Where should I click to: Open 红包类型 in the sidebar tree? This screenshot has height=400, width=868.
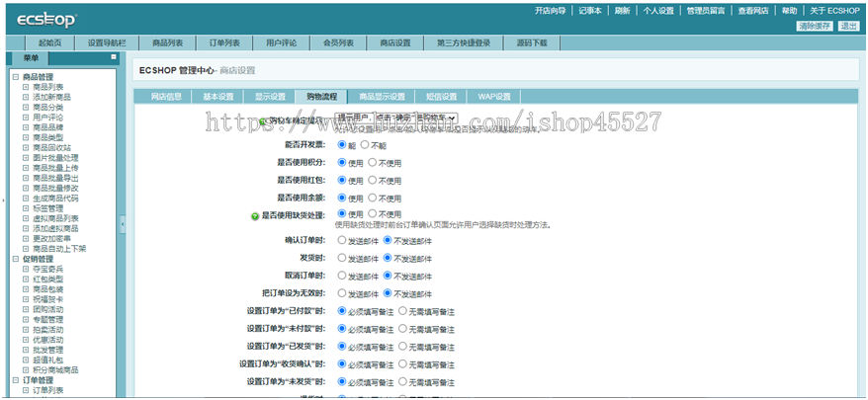point(48,280)
